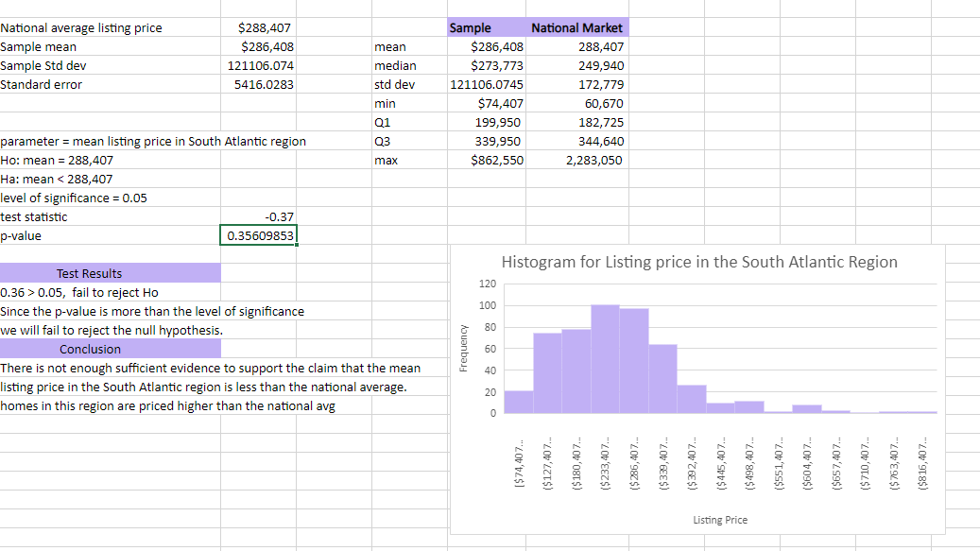Screen dimensions: 980x551
Task: Select the 'National average listing price' label cell
Action: (110, 27)
